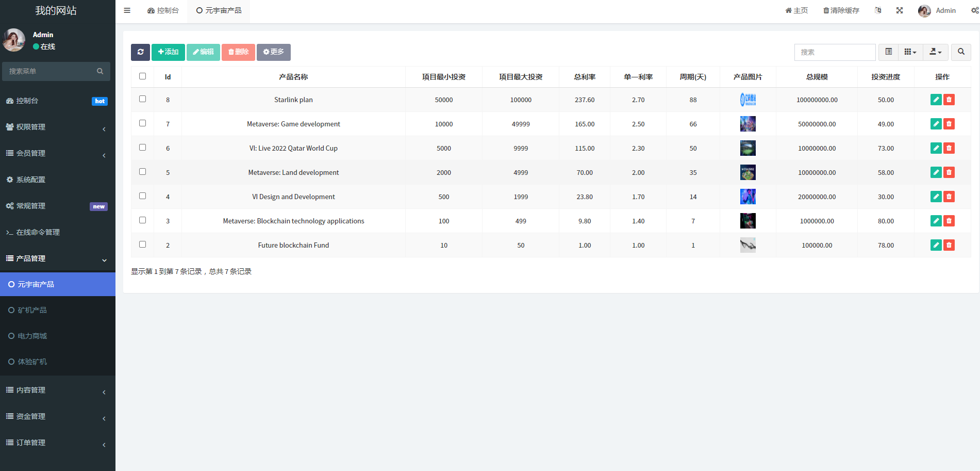Switch to the 控制台 tab
Image resolution: width=980 pixels, height=471 pixels.
tap(163, 10)
